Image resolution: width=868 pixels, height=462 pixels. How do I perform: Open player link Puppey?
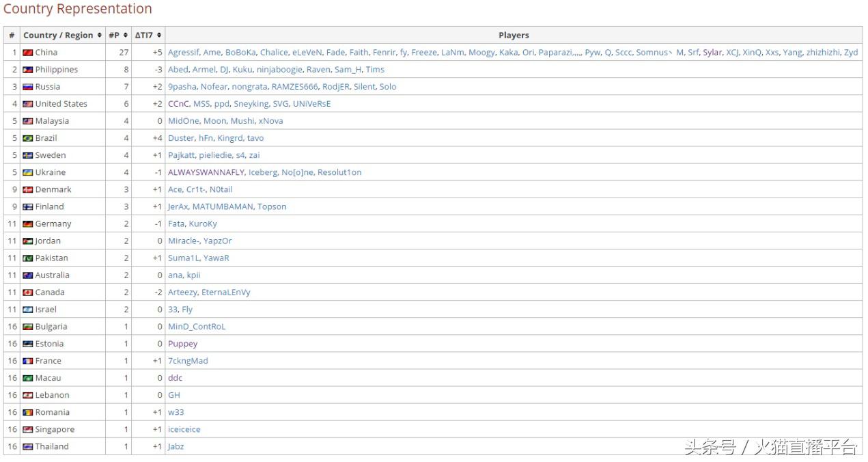pyautogui.click(x=182, y=344)
